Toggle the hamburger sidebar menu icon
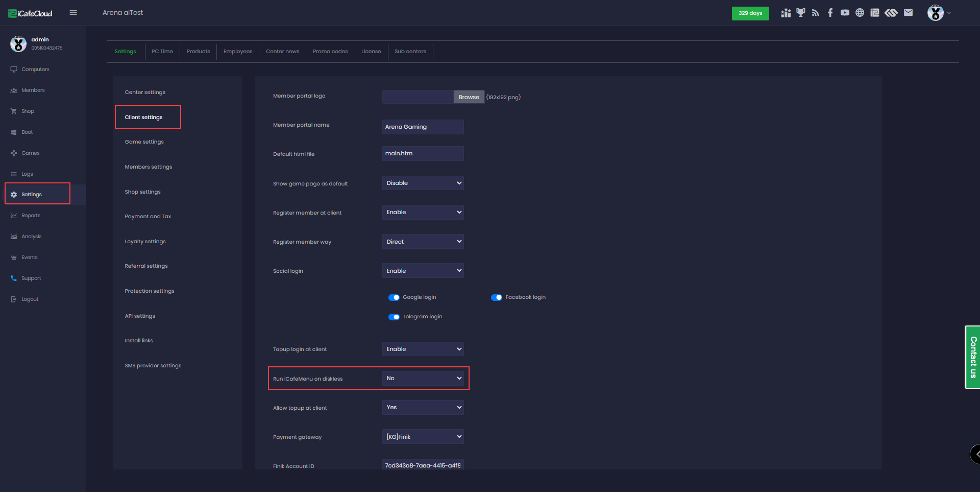The image size is (980, 492). pos(73,13)
